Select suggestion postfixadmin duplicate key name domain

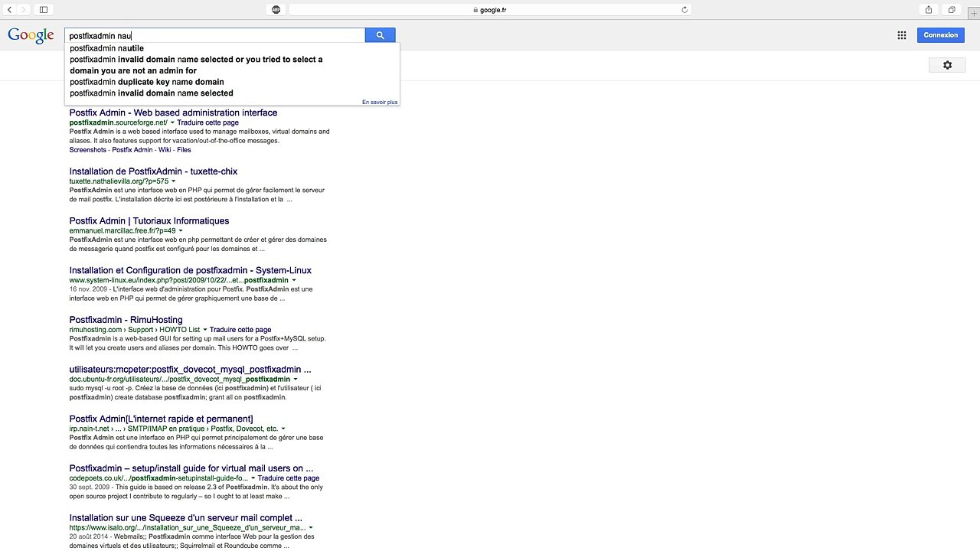point(232,82)
